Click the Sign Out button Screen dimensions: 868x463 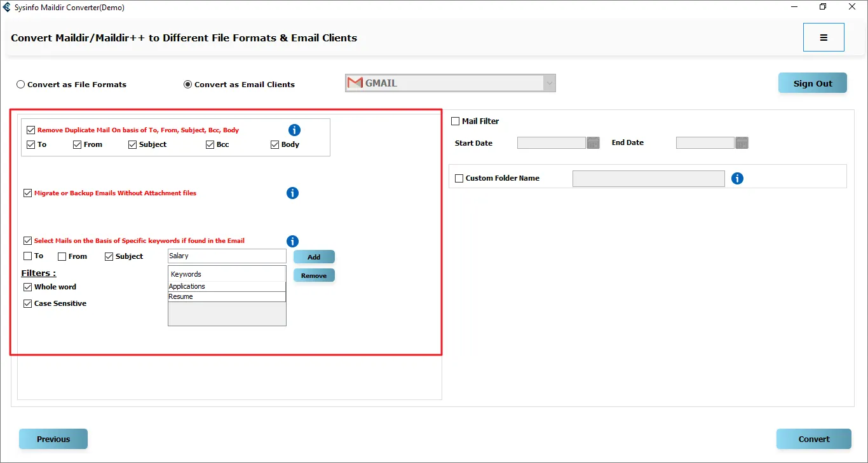[x=812, y=83]
